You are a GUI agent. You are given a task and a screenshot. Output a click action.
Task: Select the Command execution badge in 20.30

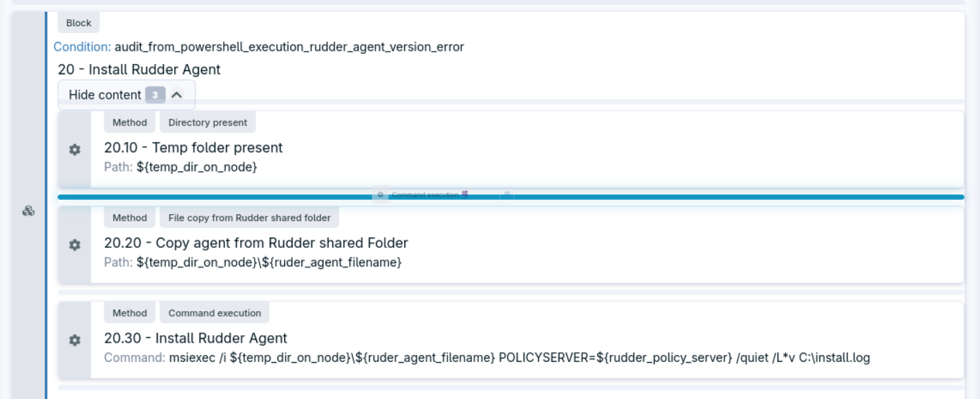[214, 313]
